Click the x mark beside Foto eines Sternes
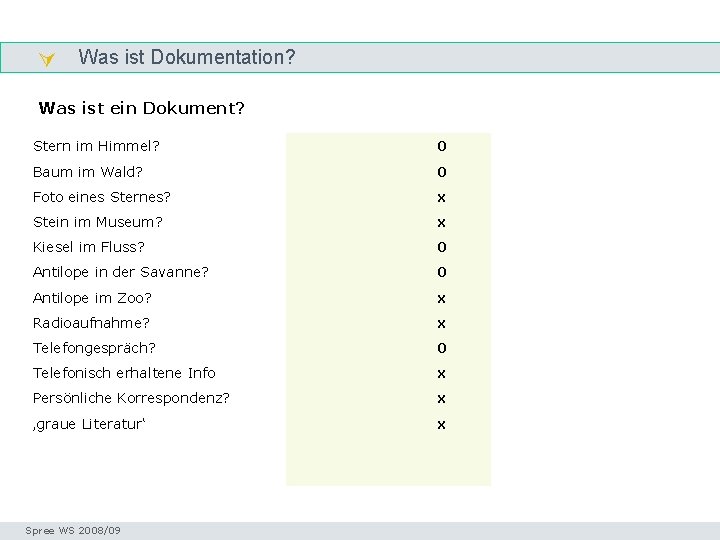 click(x=441, y=198)
